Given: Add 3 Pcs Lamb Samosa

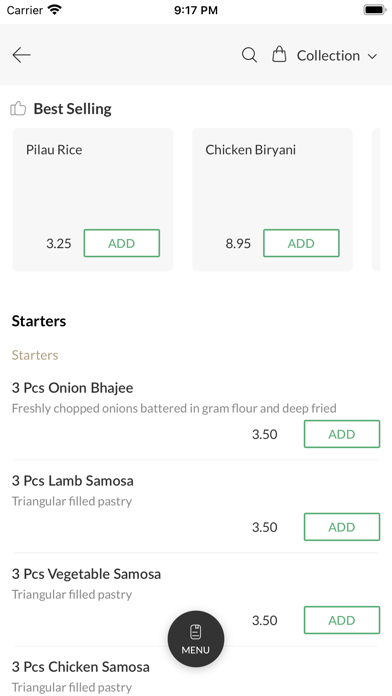Looking at the screenshot, I should tap(342, 527).
